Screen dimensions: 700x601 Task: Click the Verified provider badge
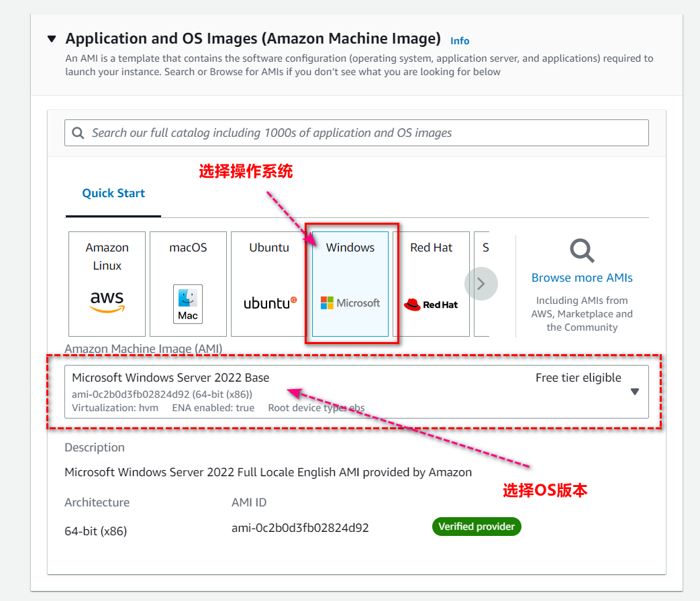point(477,527)
